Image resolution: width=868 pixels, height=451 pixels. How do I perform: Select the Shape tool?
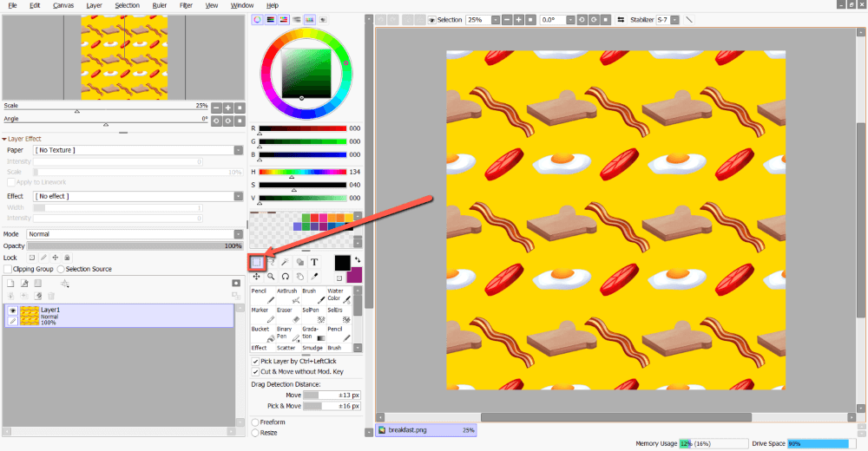point(299,262)
